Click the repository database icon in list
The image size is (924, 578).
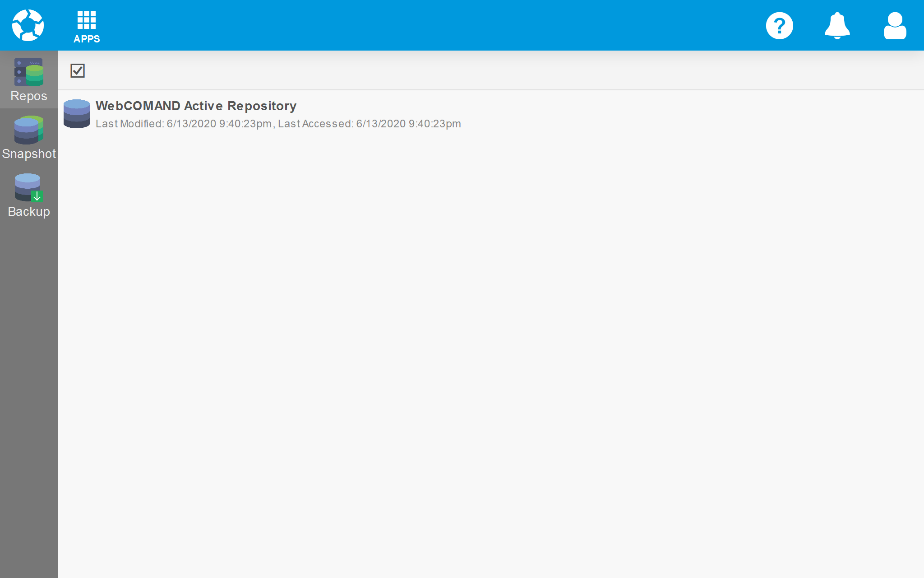(77, 114)
